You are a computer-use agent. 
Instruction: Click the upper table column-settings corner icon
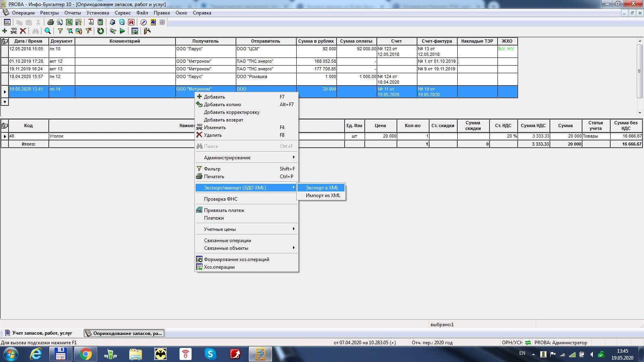4,41
